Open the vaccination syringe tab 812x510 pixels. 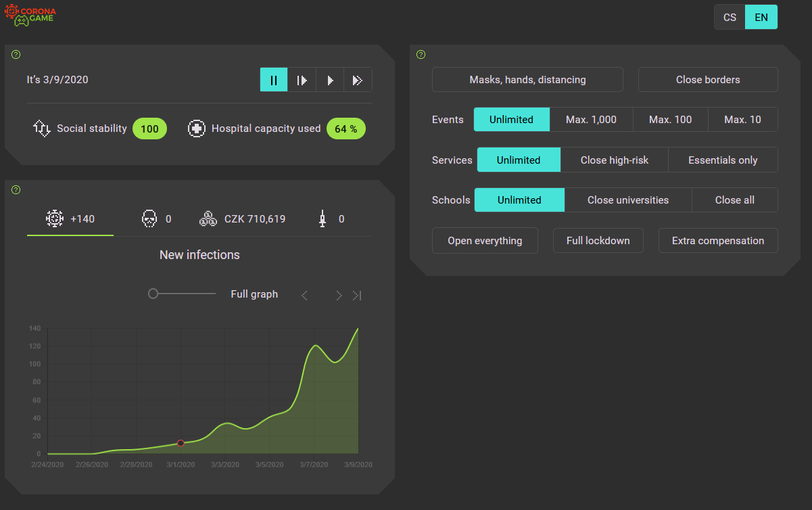tap(332, 219)
